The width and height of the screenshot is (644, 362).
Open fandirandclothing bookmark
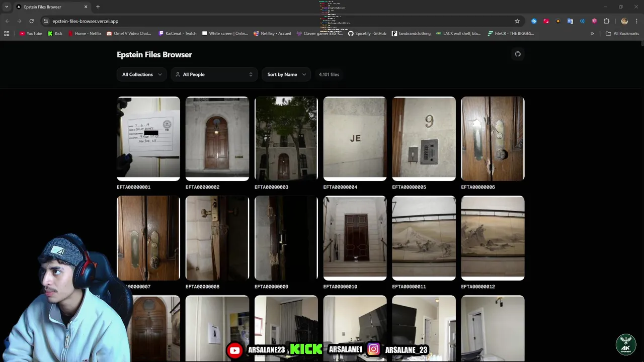411,34
